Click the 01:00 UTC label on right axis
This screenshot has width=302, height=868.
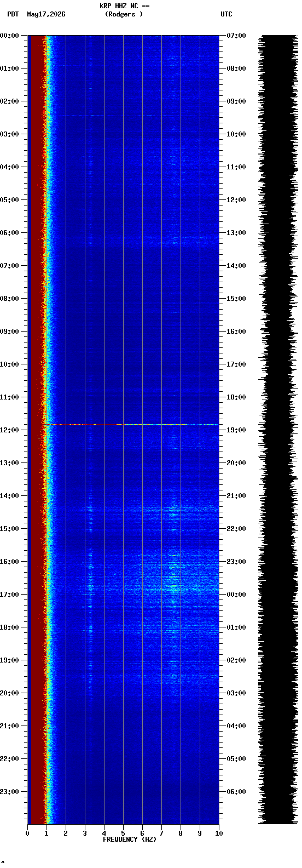click(236, 627)
